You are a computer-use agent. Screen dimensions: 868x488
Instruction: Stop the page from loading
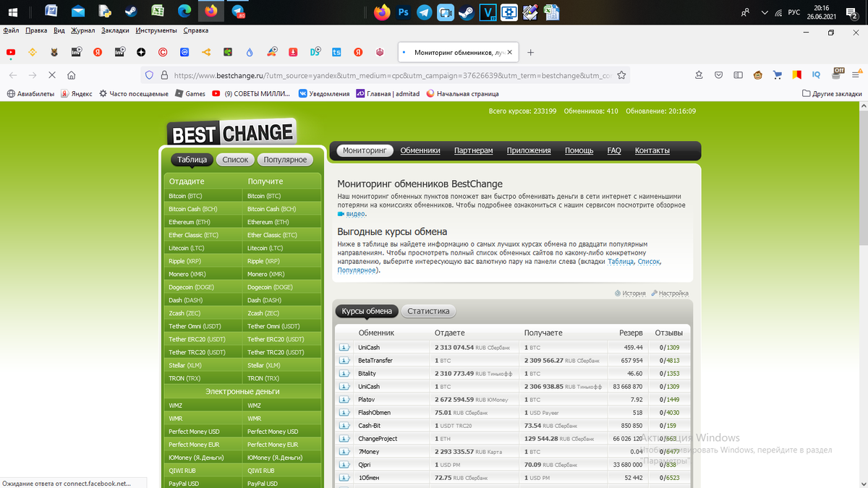click(x=51, y=74)
